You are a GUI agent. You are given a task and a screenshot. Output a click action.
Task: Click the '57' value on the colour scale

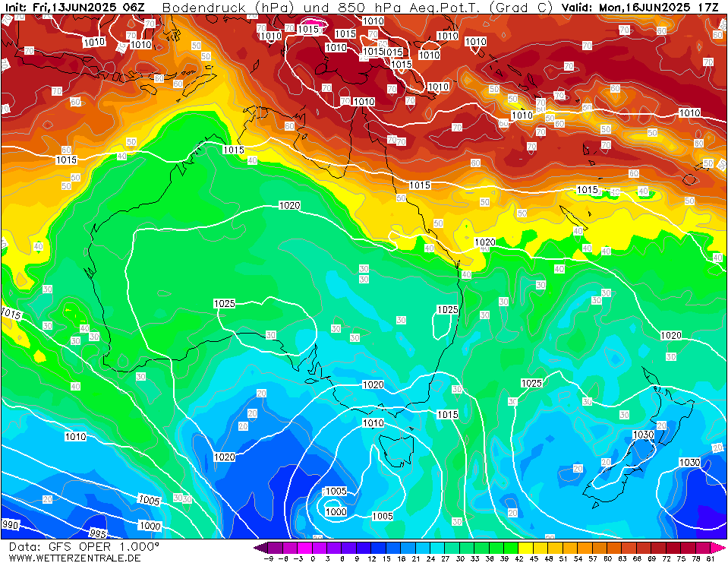[593, 558]
